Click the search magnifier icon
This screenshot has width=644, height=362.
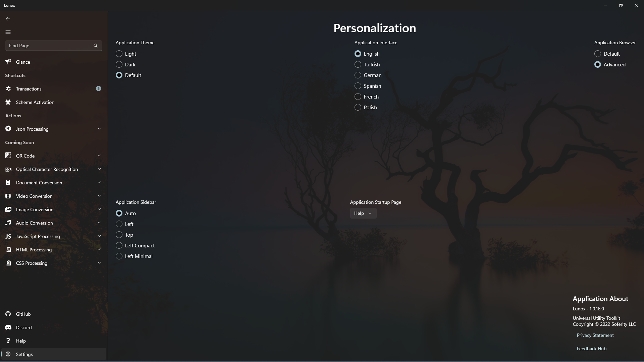(x=96, y=46)
